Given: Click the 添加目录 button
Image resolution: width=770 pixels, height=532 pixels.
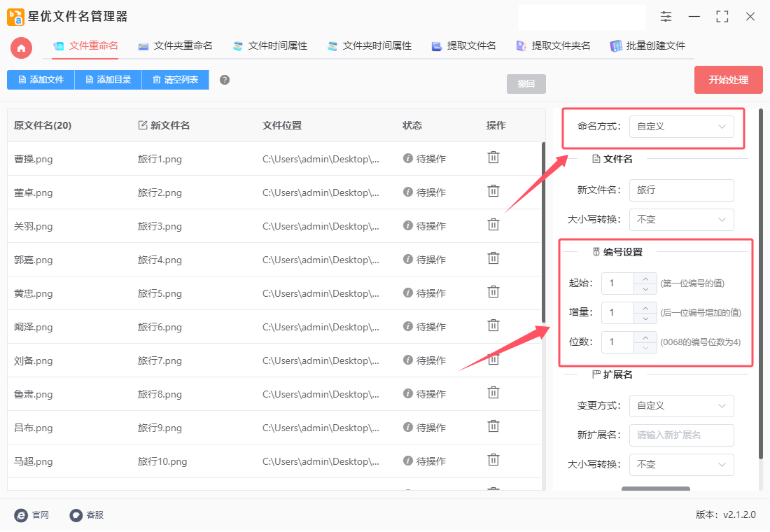Looking at the screenshot, I should click(x=108, y=80).
